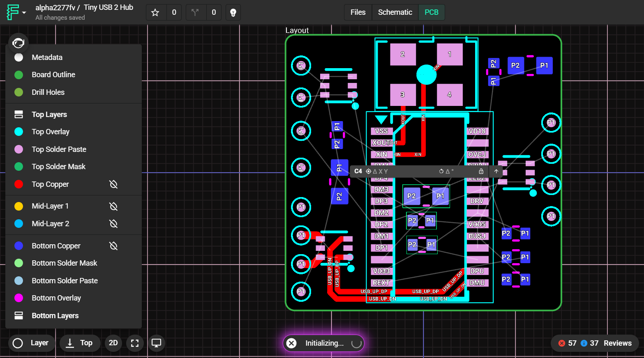This screenshot has width=644, height=358.
Task: Click the Mid-Layer 1 yellow color swatch
Action: coord(19,206)
